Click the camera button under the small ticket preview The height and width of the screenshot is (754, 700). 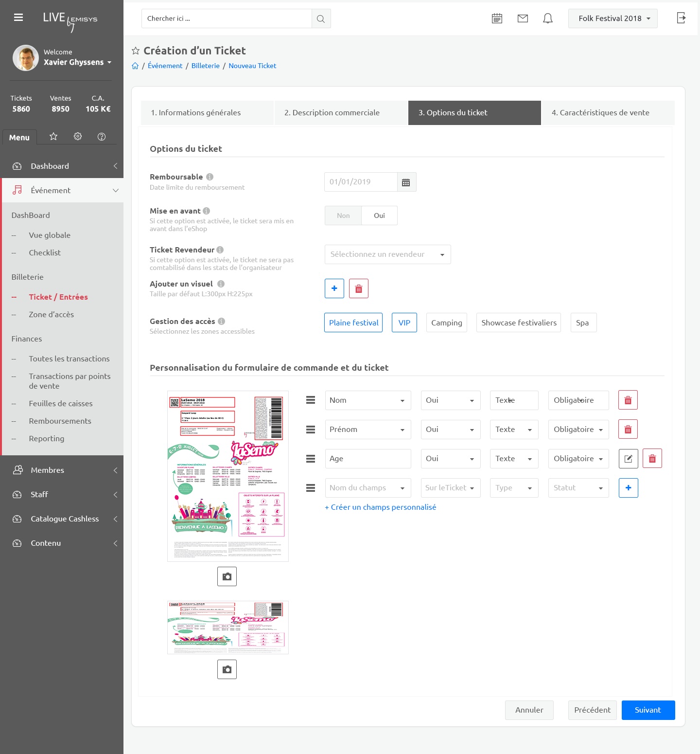[227, 669]
